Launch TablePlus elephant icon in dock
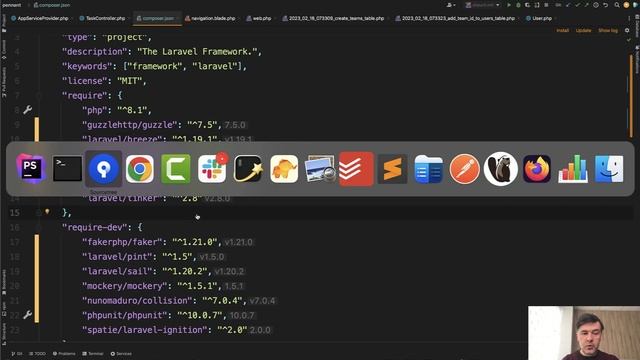Image resolution: width=640 pixels, height=360 pixels. coord(284,169)
